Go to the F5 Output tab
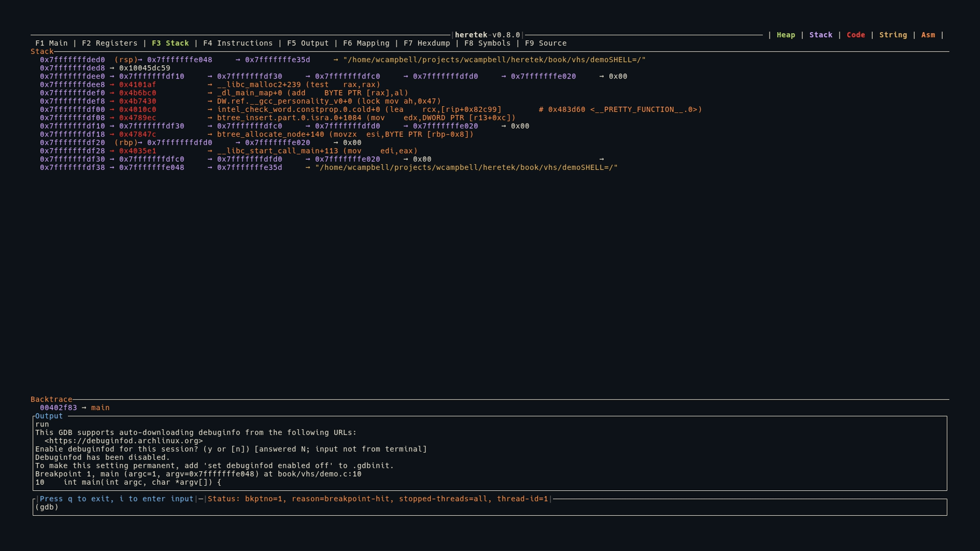The width and height of the screenshot is (980, 551). point(308,43)
